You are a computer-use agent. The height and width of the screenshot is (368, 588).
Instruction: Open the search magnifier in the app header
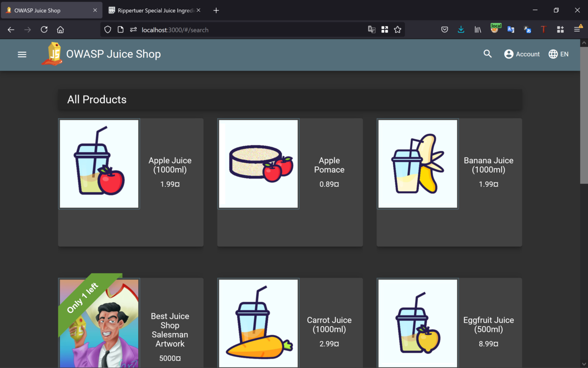click(x=488, y=54)
